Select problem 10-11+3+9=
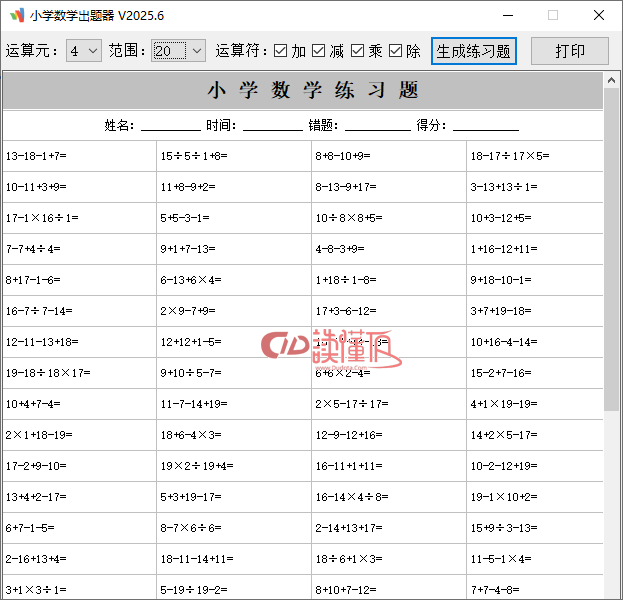The width and height of the screenshot is (623, 600). 36,187
